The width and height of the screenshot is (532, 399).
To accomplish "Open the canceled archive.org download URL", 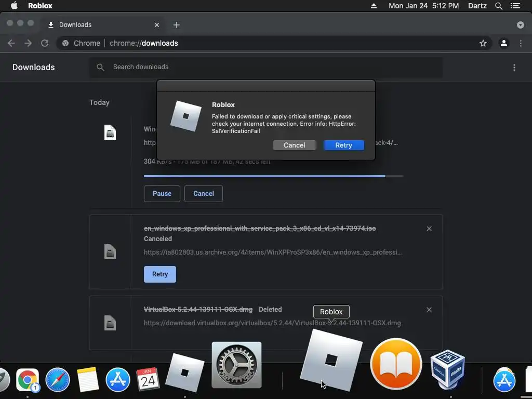I will click(x=272, y=252).
